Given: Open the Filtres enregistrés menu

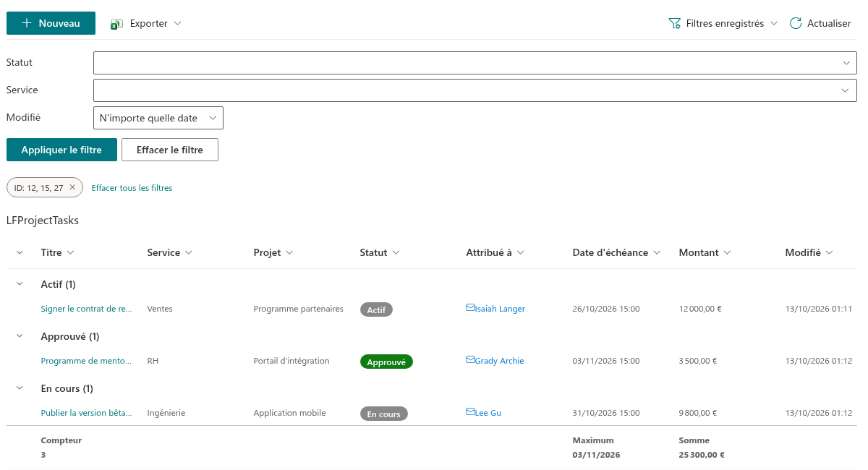Looking at the screenshot, I should tap(723, 23).
